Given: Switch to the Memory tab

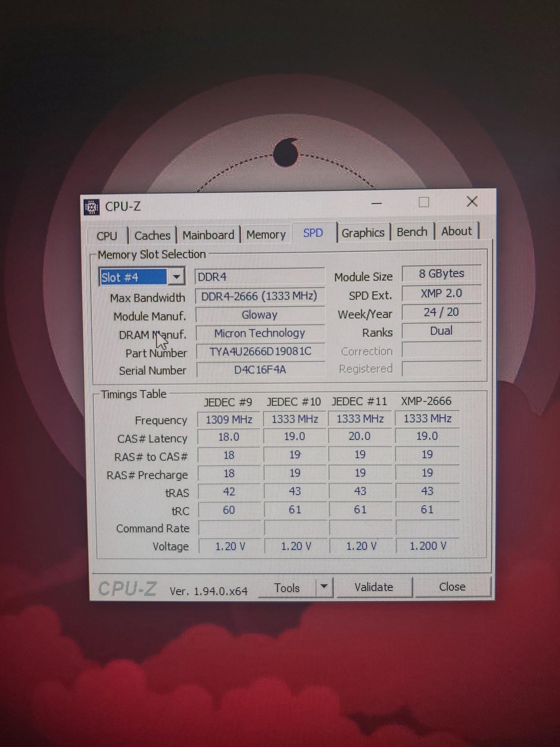Looking at the screenshot, I should pos(266,235).
